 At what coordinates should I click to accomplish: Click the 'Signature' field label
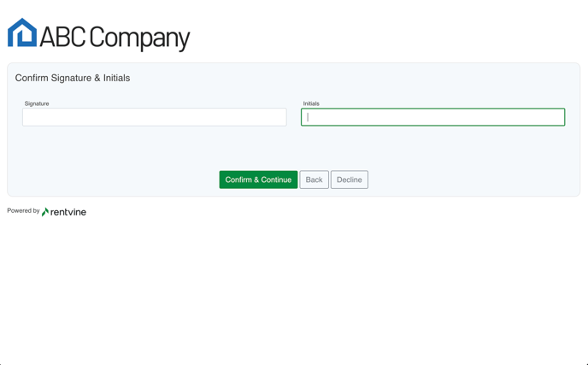[x=37, y=103]
